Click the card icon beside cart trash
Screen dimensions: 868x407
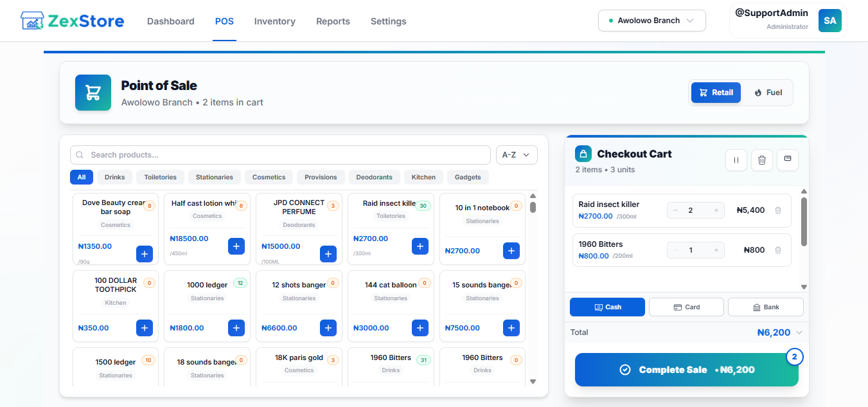788,160
